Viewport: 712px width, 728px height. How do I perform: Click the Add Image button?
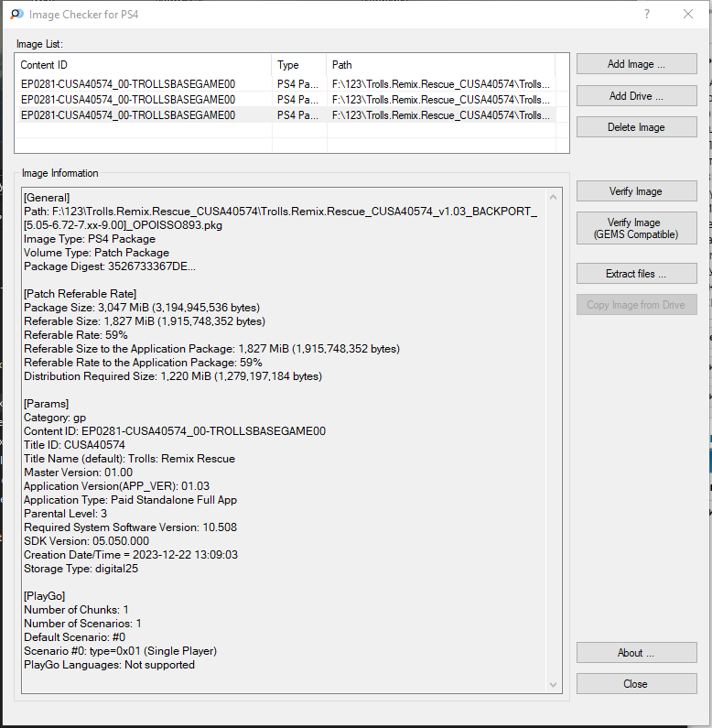[x=636, y=63]
